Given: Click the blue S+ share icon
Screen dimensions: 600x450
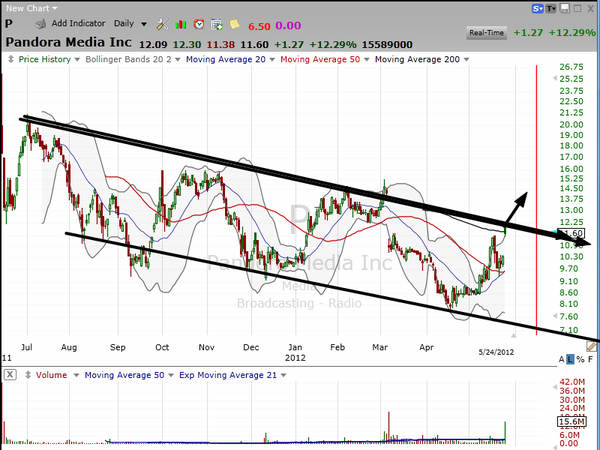Looking at the screenshot, I should click(538, 8).
